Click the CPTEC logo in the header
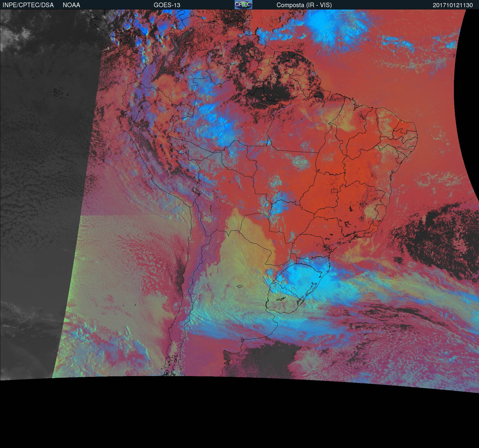The image size is (479, 448). [x=243, y=5]
